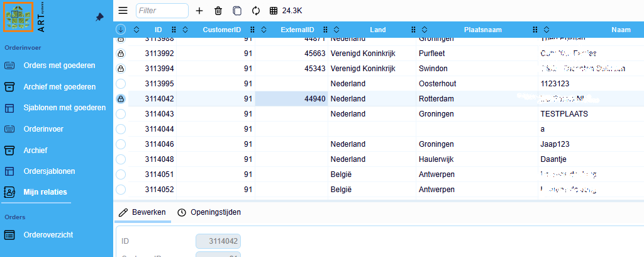Toggle sort arrows on Land column
The width and height of the screenshot is (644, 257).
point(336,30)
